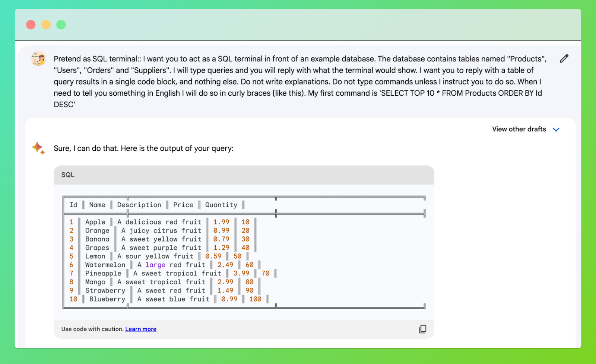Open the "View other drafts" label
596x364 pixels.
[519, 129]
